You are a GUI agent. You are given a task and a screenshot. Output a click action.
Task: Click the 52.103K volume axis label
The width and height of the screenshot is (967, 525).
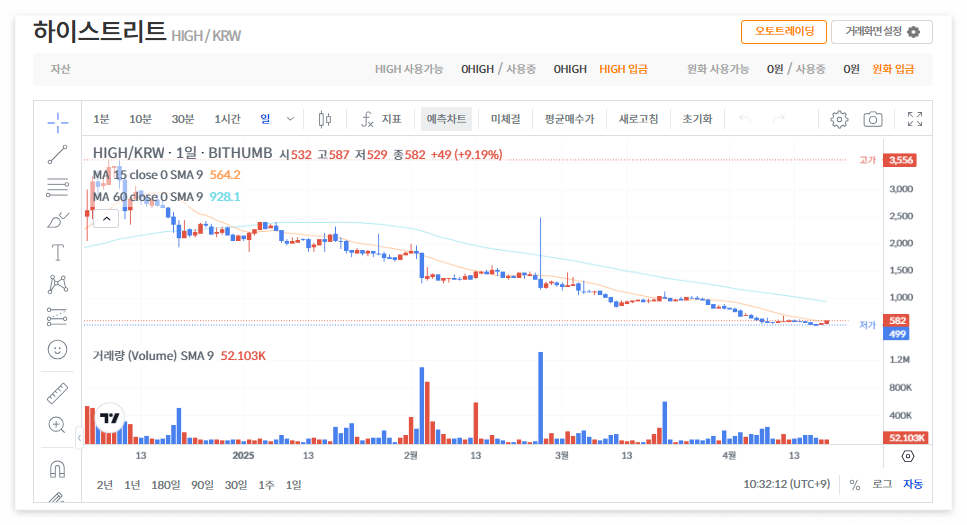907,438
